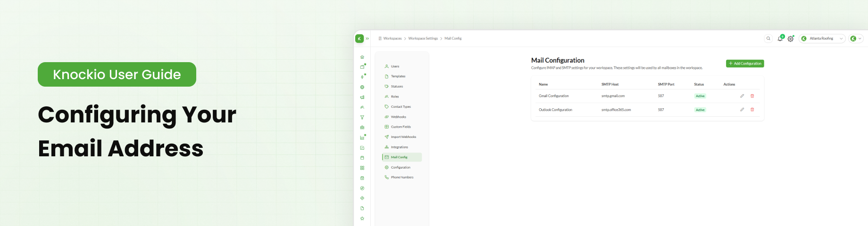Viewport: 868px width, 226px height.
Task: Open the search magnifier button
Action: (x=768, y=39)
